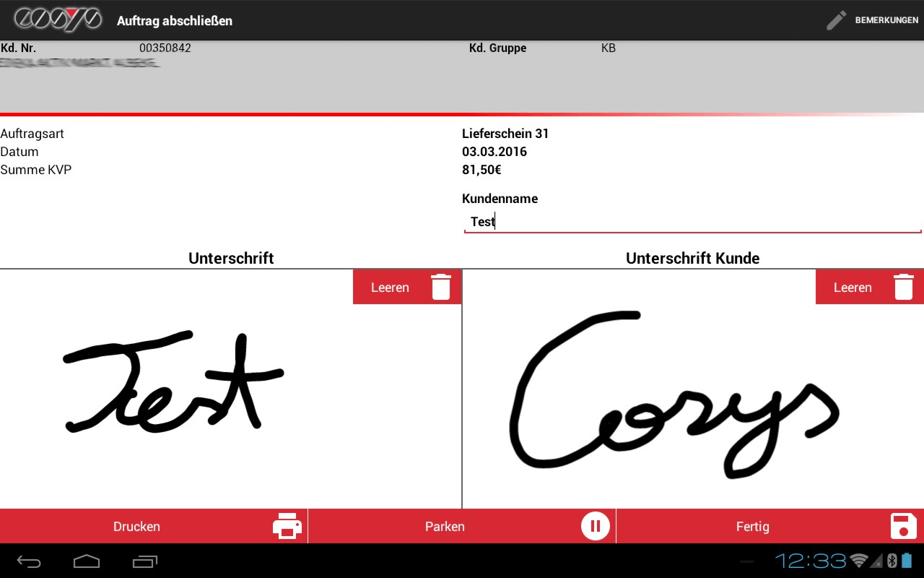Image resolution: width=924 pixels, height=578 pixels.
Task: Tap the Android home navigation icon
Action: (x=87, y=561)
